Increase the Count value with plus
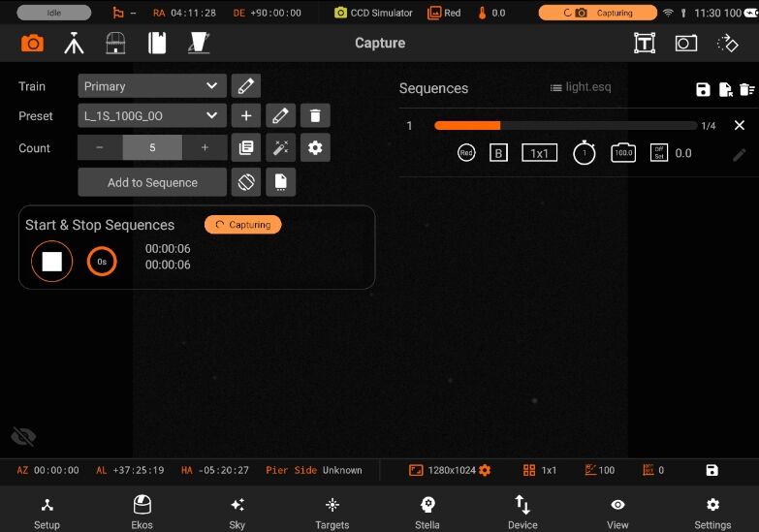The height and width of the screenshot is (532, 759). [x=205, y=147]
